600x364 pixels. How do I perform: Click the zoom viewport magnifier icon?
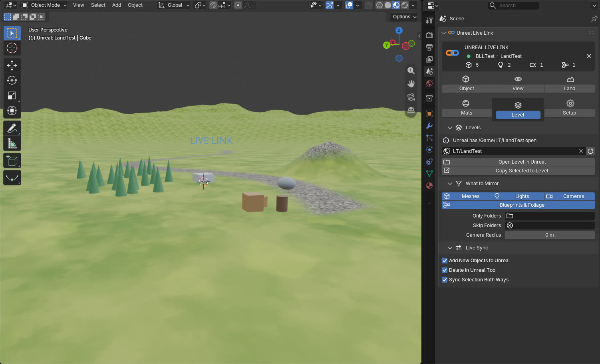coord(411,71)
